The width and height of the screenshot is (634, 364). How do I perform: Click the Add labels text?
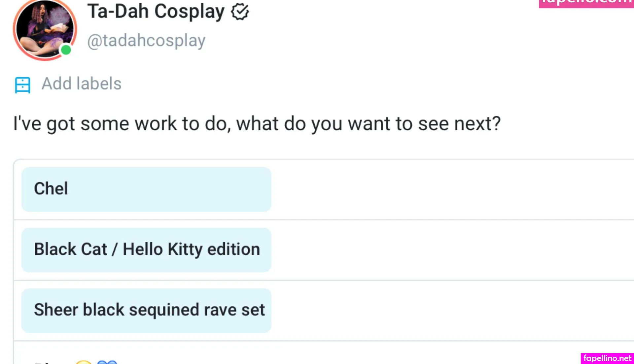point(81,84)
